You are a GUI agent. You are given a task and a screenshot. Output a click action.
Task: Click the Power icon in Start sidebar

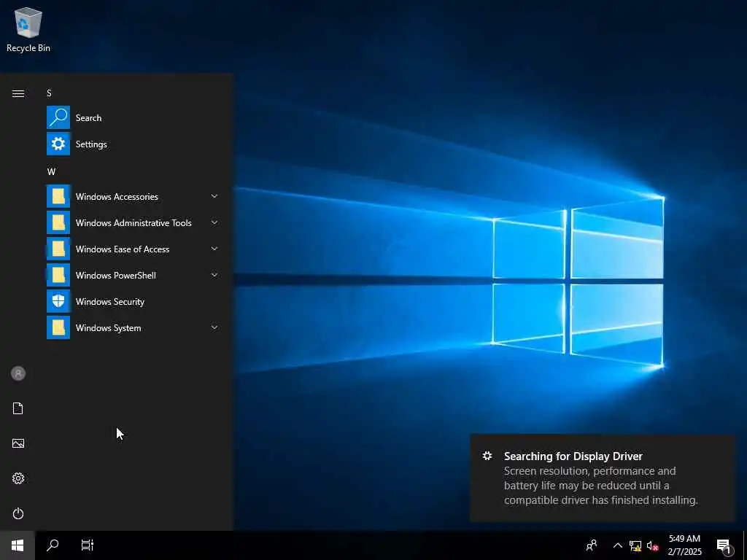pos(18,513)
